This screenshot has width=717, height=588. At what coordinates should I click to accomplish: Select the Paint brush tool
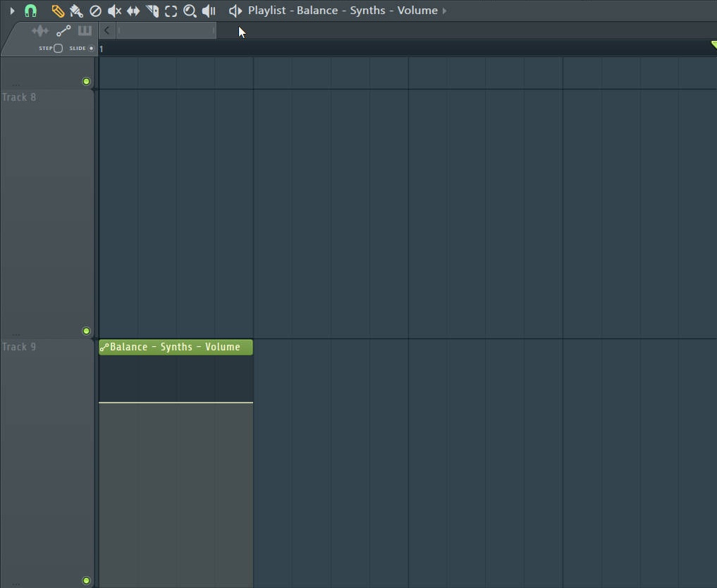point(76,11)
